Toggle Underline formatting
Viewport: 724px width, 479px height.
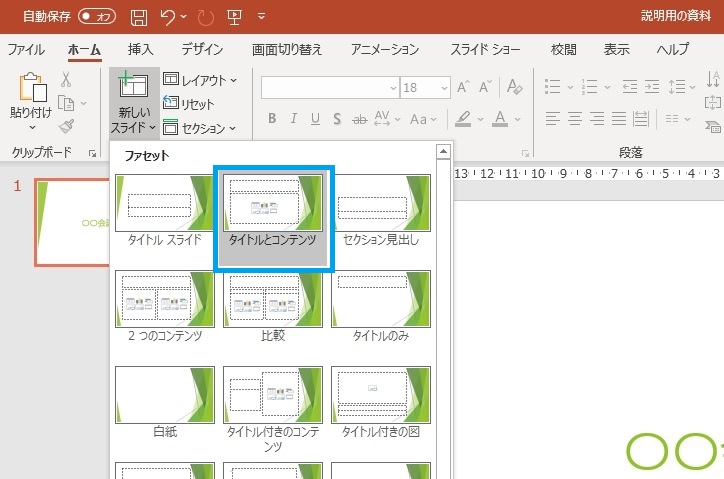(x=315, y=119)
